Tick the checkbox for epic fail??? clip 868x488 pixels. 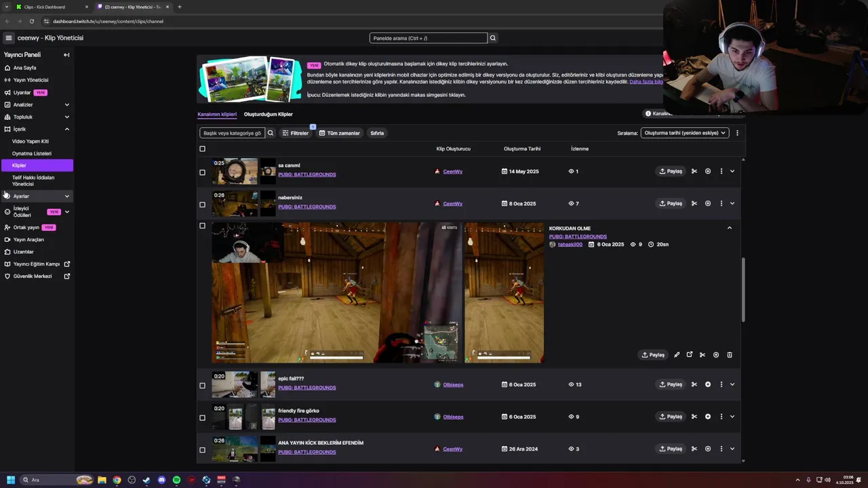(x=202, y=386)
